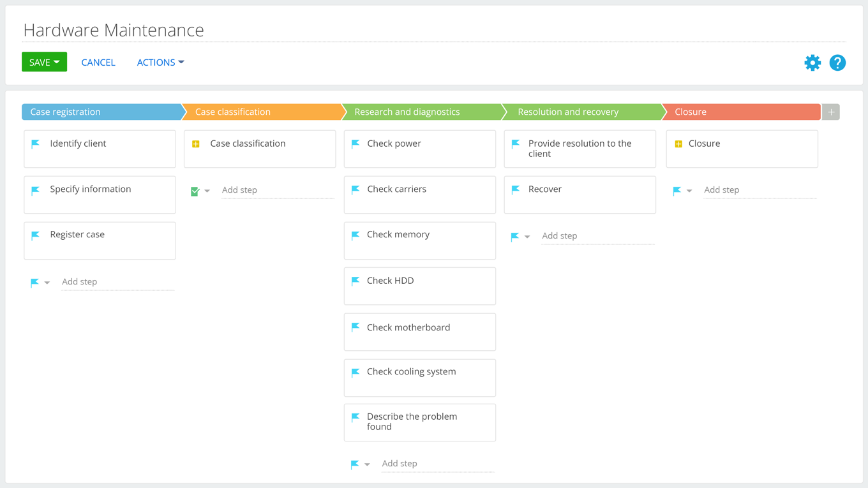868x488 pixels.
Task: Click the Hardware Maintenance title field
Action: (x=434, y=30)
